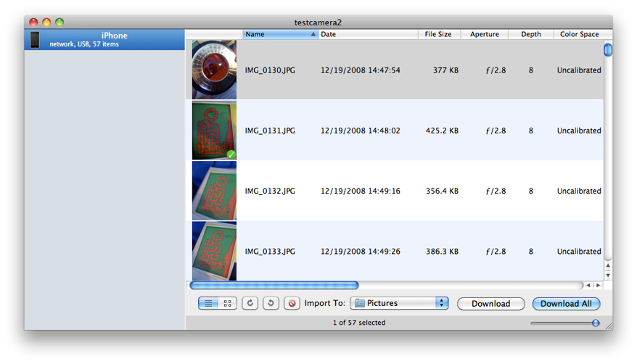This screenshot has width=637, height=364.
Task: Switch to list view mode
Action: tap(208, 304)
